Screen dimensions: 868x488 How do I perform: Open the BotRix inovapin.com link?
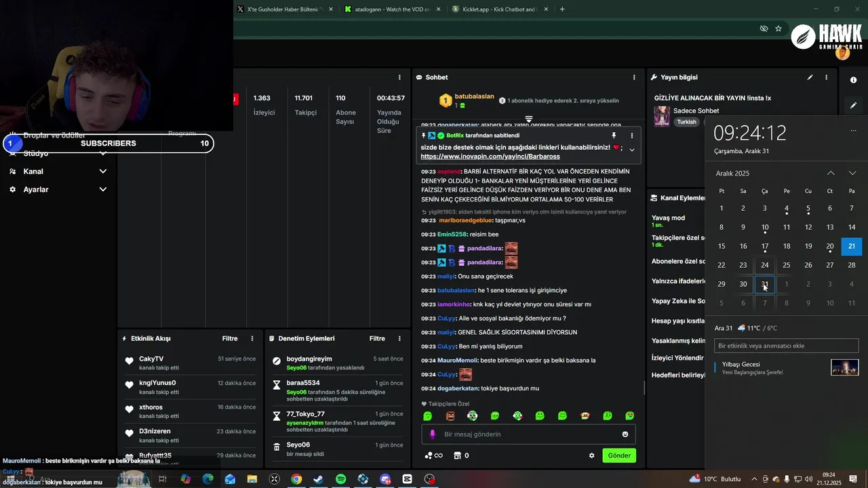(490, 157)
